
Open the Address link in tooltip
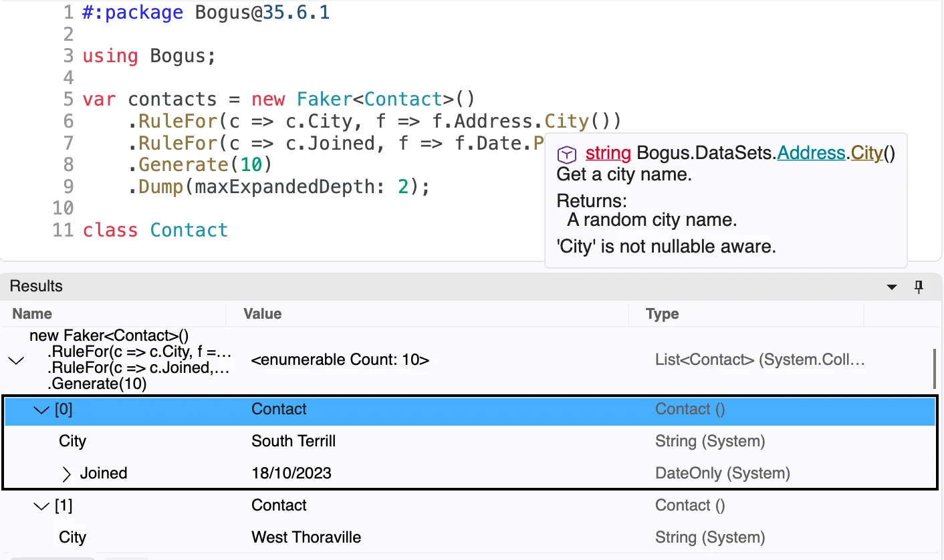click(x=811, y=153)
